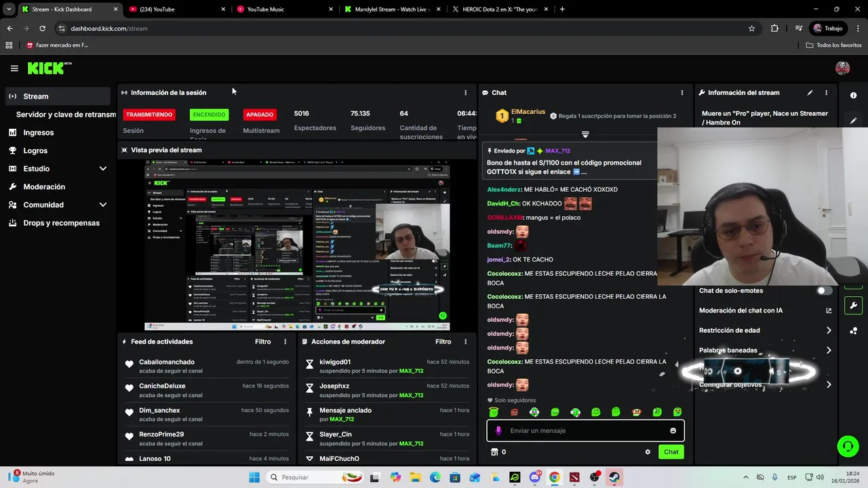Switch to HEROIC Dota 2 en X tab

tap(500, 9)
